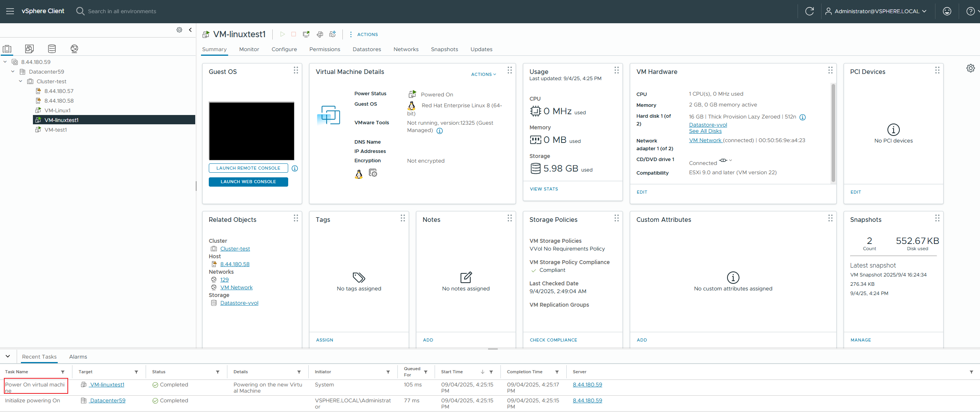Open the Datastores tab

click(367, 50)
